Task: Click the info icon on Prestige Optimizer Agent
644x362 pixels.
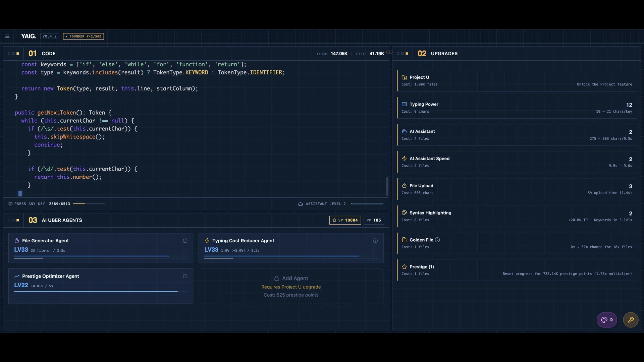Action: [185, 276]
